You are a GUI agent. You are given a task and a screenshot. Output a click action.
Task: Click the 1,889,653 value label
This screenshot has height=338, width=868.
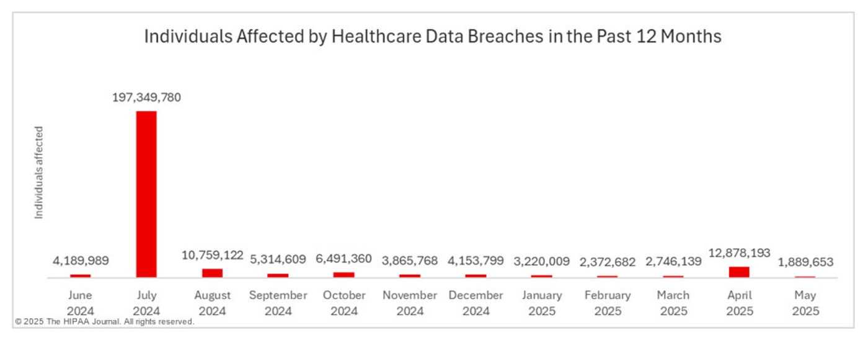click(805, 262)
